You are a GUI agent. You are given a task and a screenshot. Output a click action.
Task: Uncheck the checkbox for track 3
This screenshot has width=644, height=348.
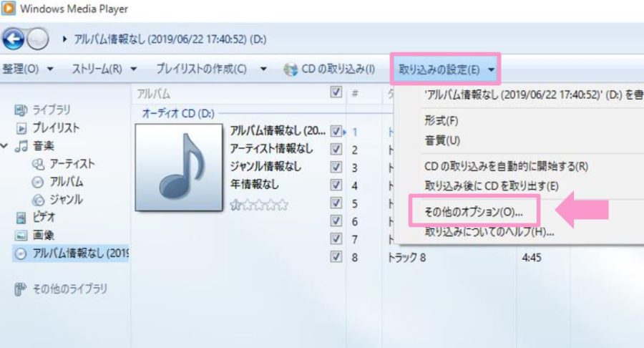pos(336,168)
